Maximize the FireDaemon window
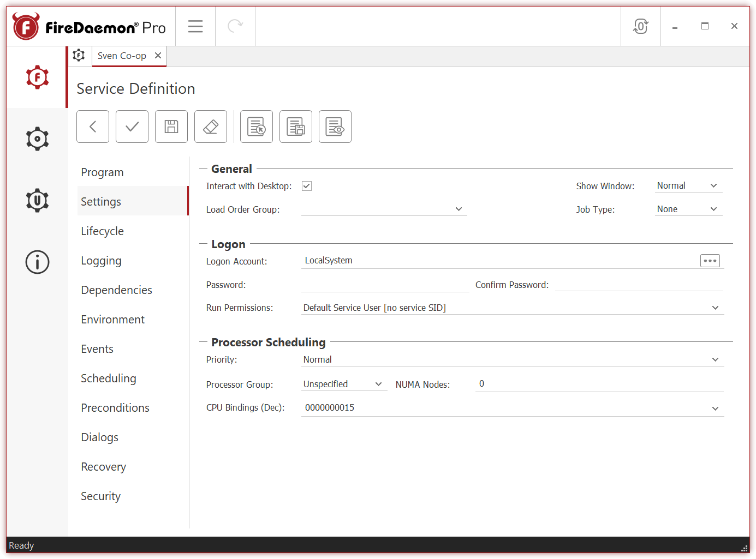 (705, 26)
